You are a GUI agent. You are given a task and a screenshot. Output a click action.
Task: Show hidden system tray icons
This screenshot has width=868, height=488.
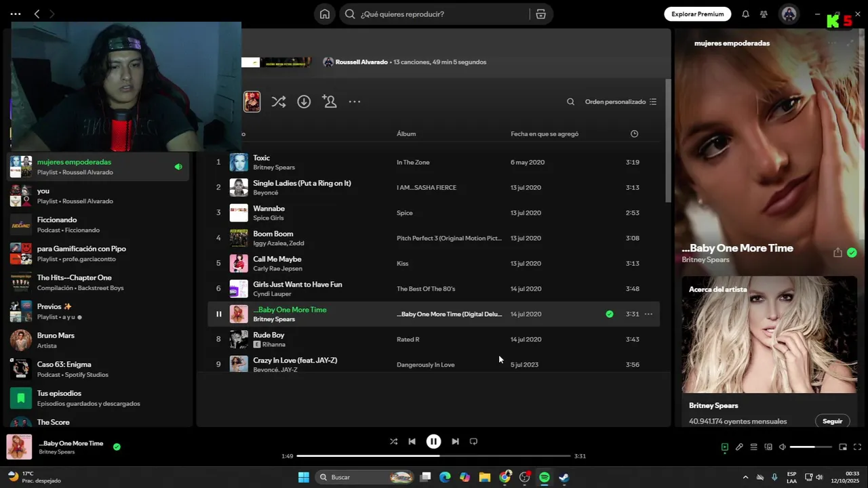[x=745, y=477]
